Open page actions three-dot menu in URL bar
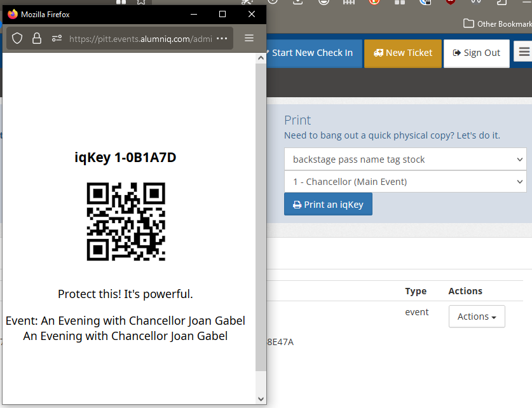Viewport: 532px width, 408px height. pos(222,38)
